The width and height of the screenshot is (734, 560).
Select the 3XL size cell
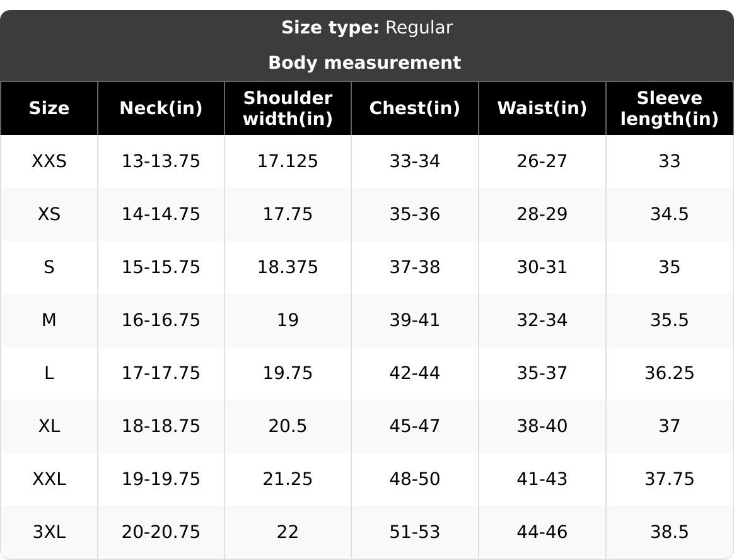pyautogui.click(x=49, y=532)
